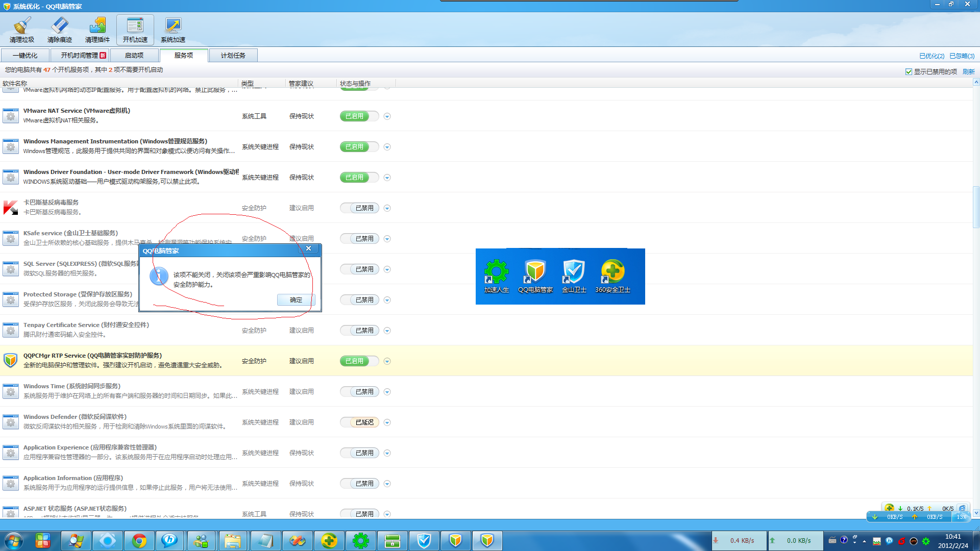This screenshot has width=980, height=551.
Task: Switch to 计划任务 tab
Action: (233, 56)
